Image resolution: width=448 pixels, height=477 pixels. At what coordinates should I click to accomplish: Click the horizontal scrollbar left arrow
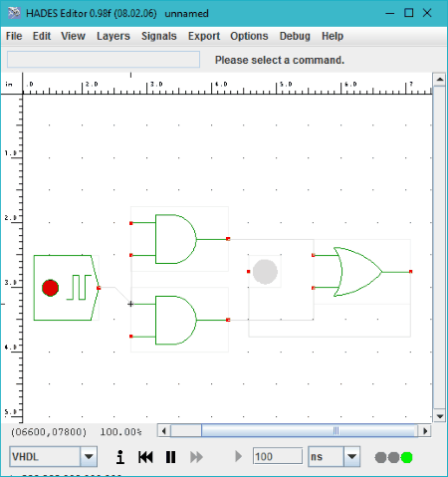[x=164, y=431]
